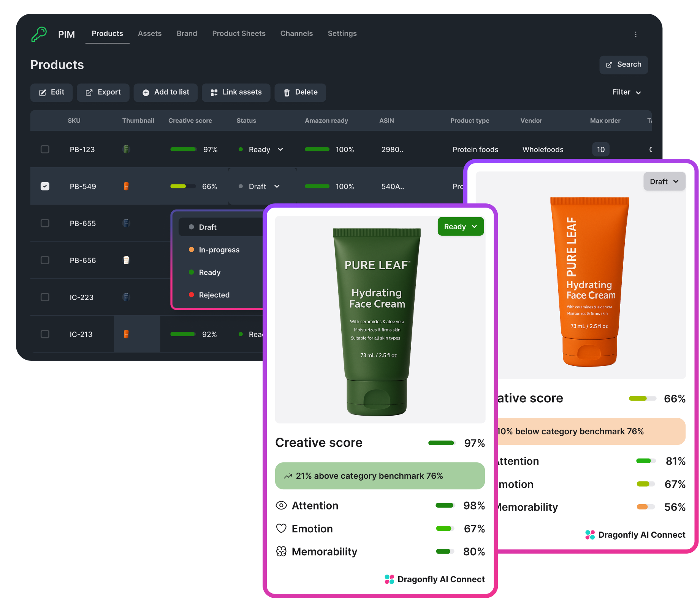Click the Max order value 10

point(601,149)
